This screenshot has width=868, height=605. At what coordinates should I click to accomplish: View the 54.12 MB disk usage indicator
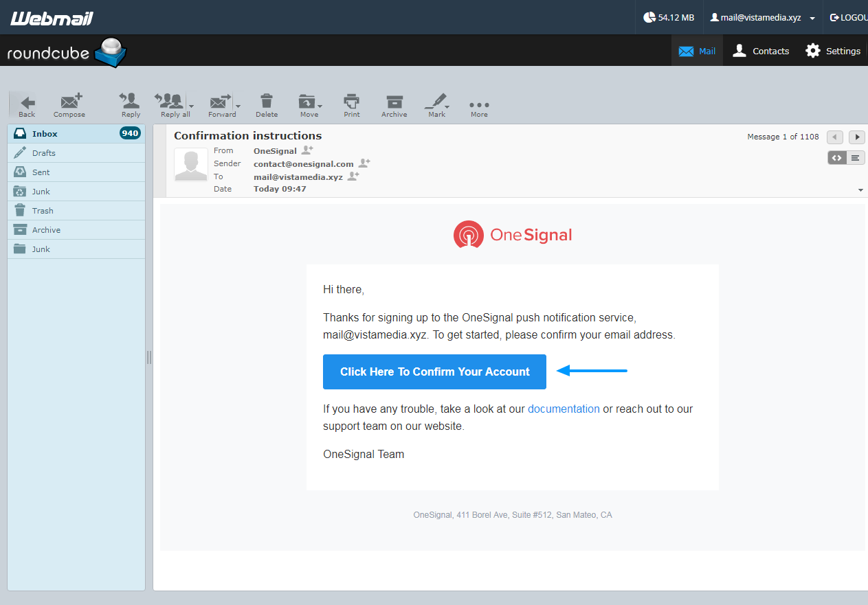[669, 18]
